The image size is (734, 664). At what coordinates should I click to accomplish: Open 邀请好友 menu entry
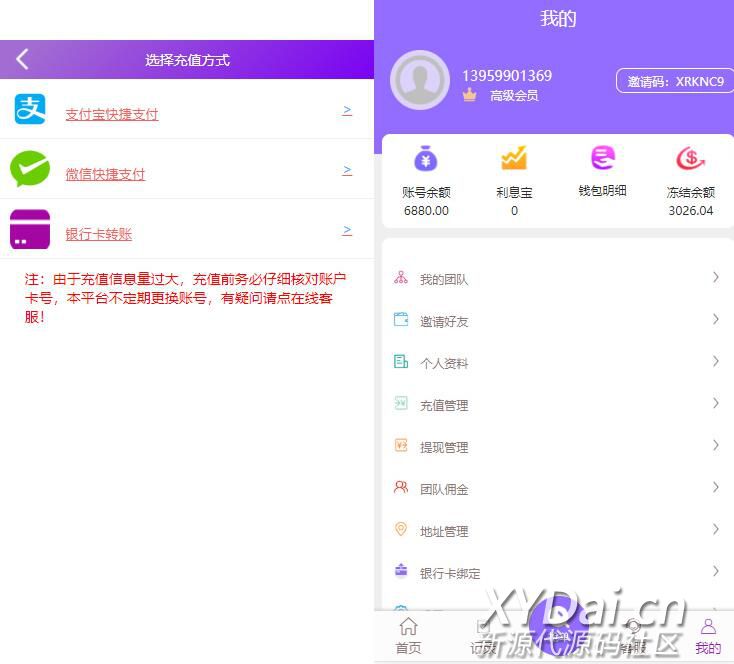tap(558, 320)
